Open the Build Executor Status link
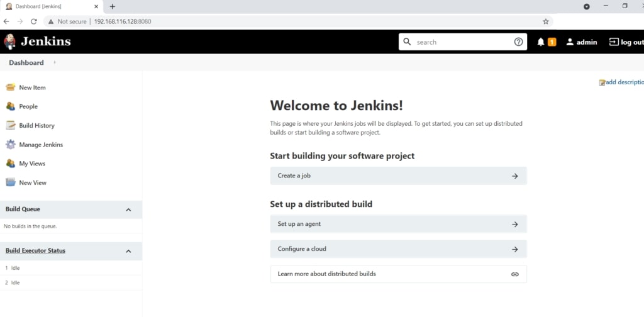The height and width of the screenshot is (317, 644). tap(35, 250)
